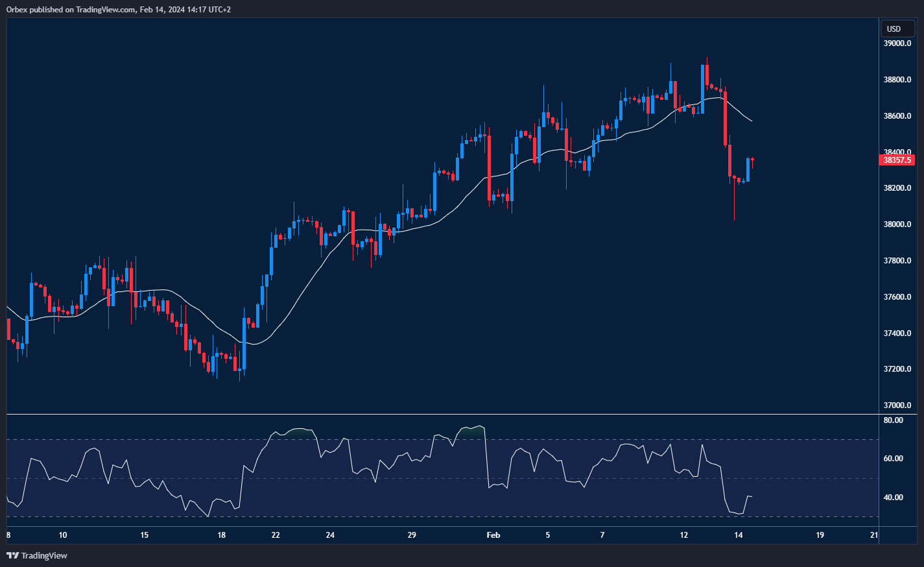924x567 pixels.
Task: Click the 29 date on the time axis
Action: 412,535
